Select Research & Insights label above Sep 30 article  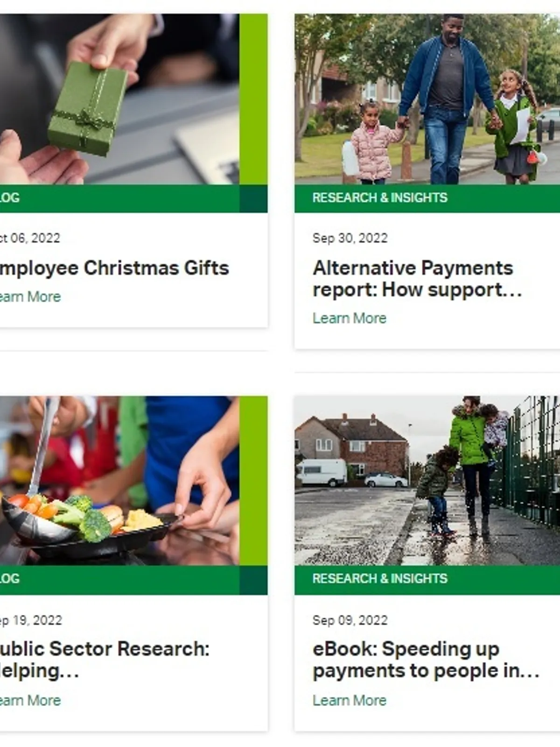(x=380, y=198)
